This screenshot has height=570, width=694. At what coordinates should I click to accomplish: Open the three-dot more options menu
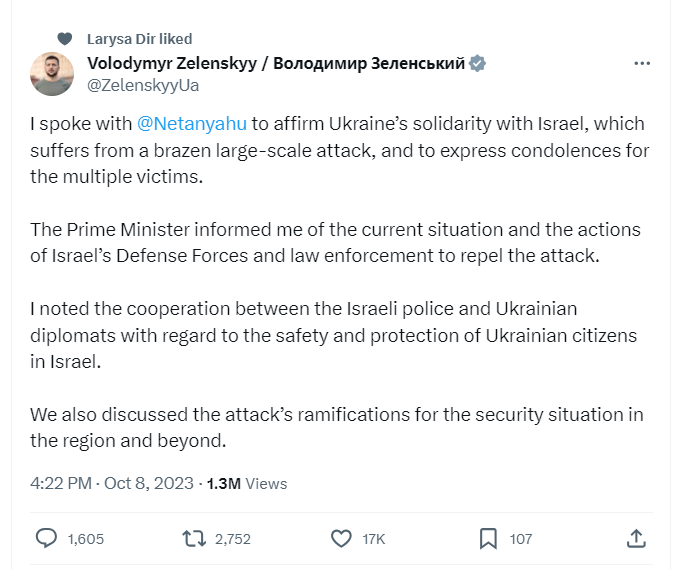point(642,64)
